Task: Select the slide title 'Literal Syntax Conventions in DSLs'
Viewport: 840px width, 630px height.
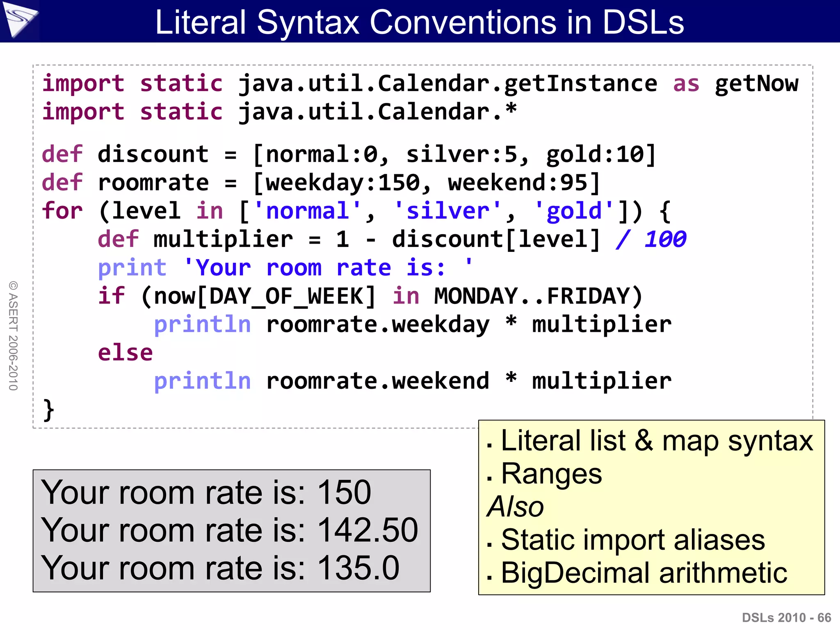Action: (419, 22)
